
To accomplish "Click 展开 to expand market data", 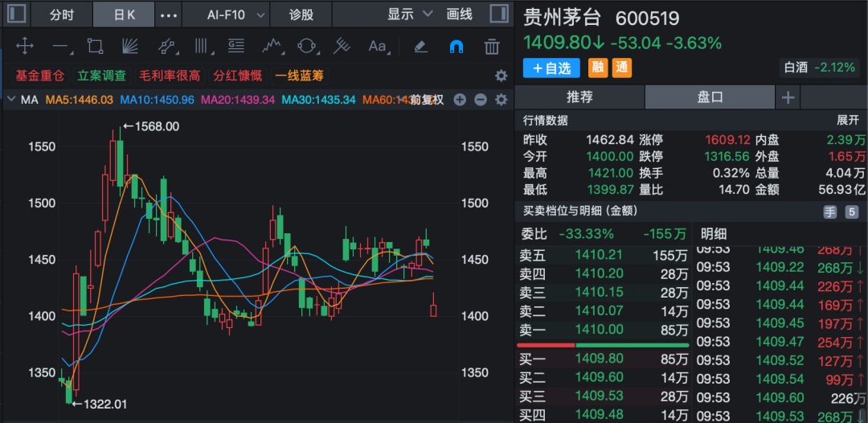I will (848, 120).
